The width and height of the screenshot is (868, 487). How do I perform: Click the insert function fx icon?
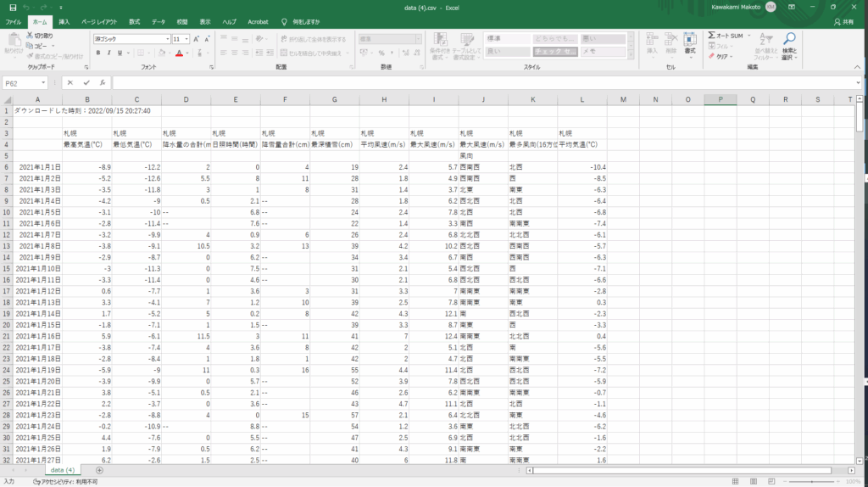103,83
